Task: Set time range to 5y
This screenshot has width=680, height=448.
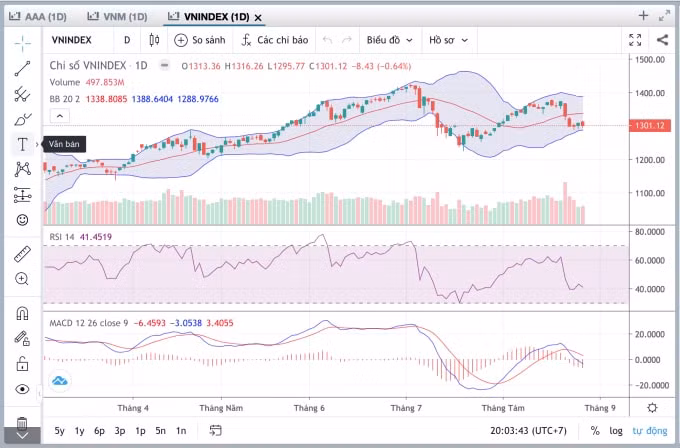Action: coord(59,431)
